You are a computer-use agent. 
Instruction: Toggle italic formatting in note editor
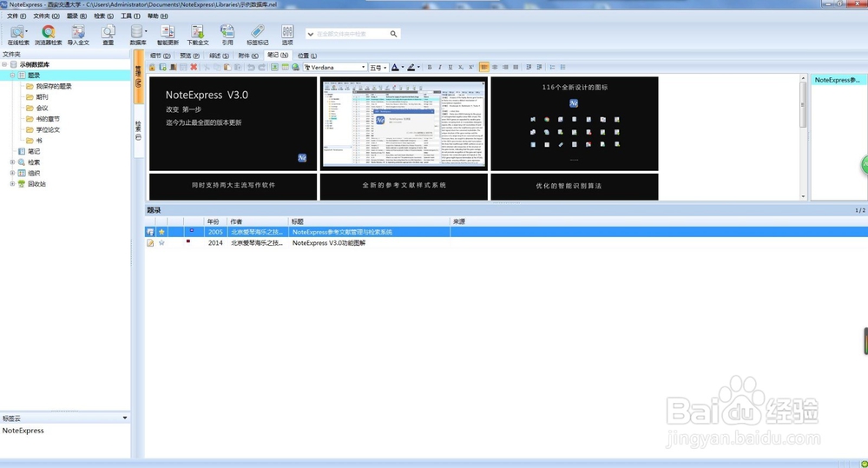(x=440, y=67)
